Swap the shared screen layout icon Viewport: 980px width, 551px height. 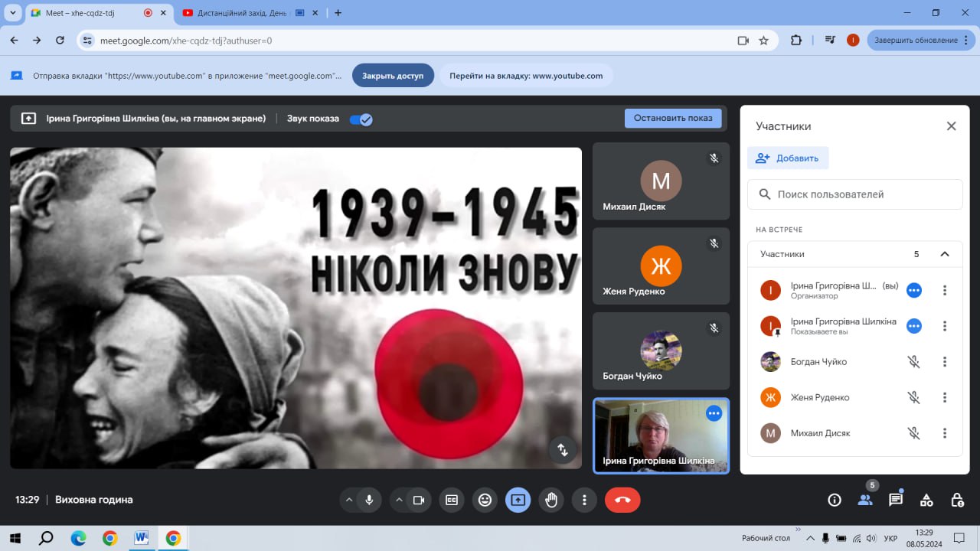point(563,450)
